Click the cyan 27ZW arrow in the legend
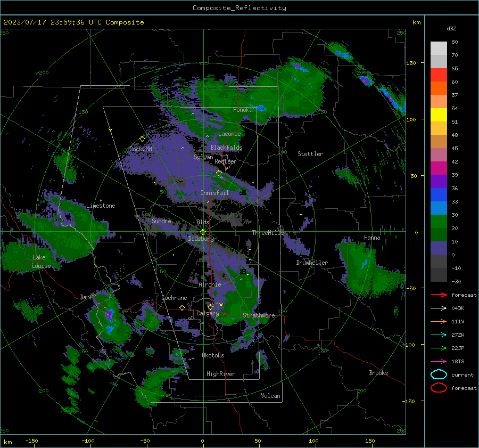The width and height of the screenshot is (479, 448). click(439, 335)
